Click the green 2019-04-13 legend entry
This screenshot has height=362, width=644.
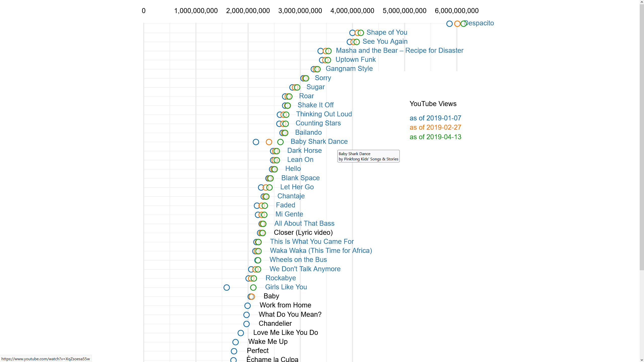(x=435, y=137)
